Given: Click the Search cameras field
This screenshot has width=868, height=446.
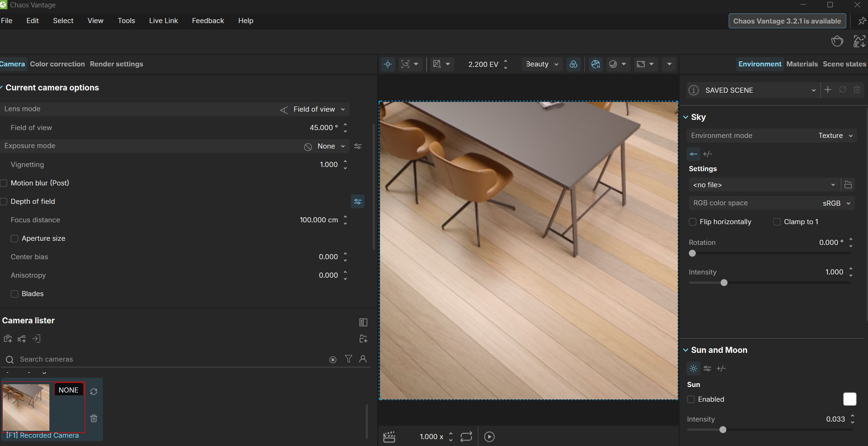Looking at the screenshot, I should pyautogui.click(x=171, y=359).
